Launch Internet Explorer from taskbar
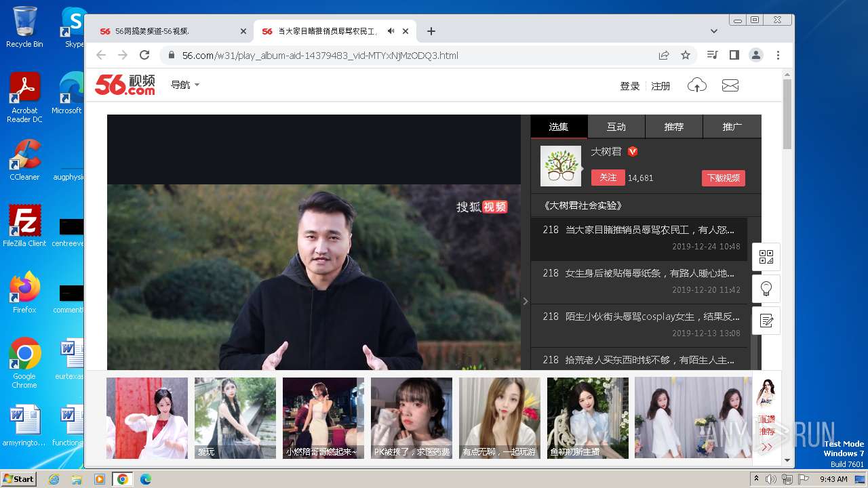 click(54, 479)
